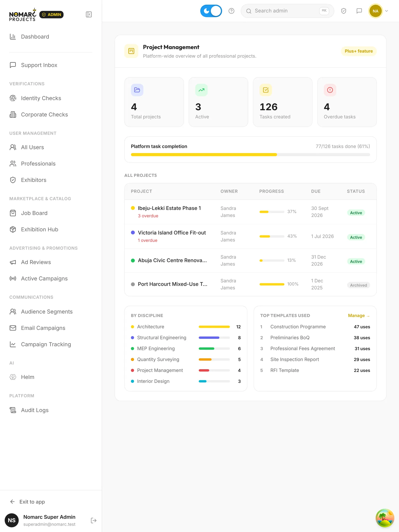Viewport: 399px width, 532px height.
Task: Click the Job Board bag icon
Action: [13, 213]
